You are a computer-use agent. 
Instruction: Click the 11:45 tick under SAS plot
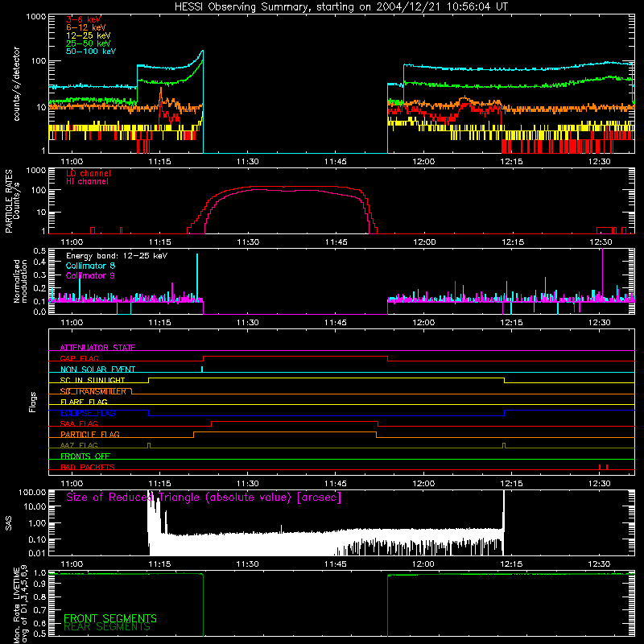click(x=336, y=564)
